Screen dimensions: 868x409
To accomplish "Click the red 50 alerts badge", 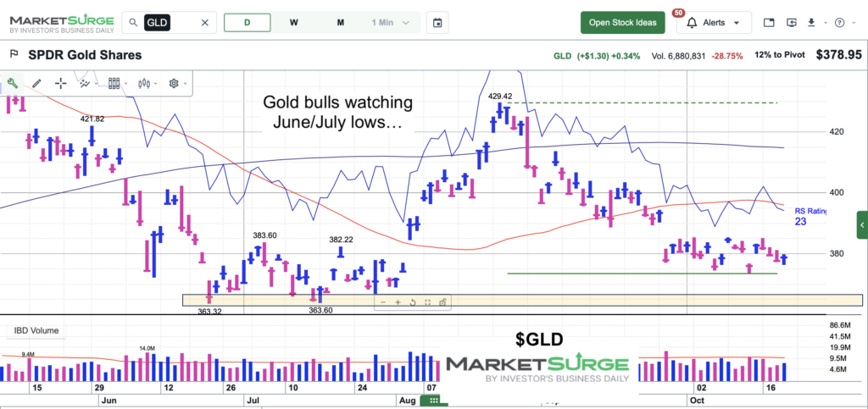I will (677, 12).
